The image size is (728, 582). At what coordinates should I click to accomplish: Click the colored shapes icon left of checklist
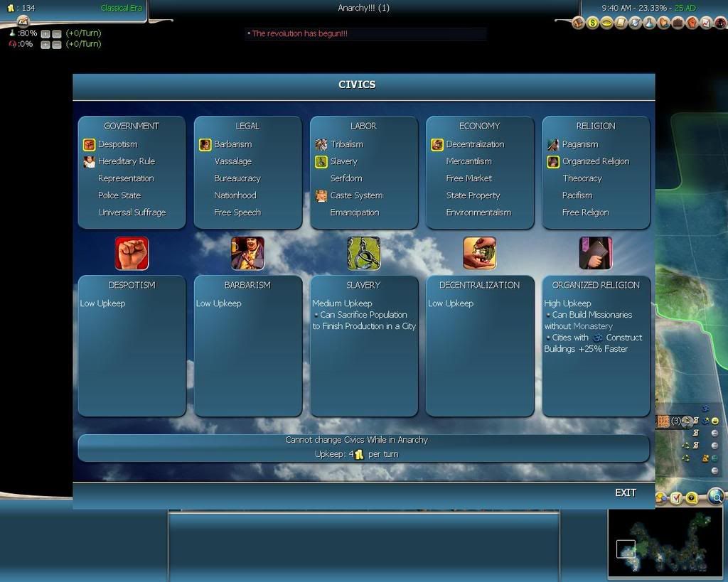point(661,498)
